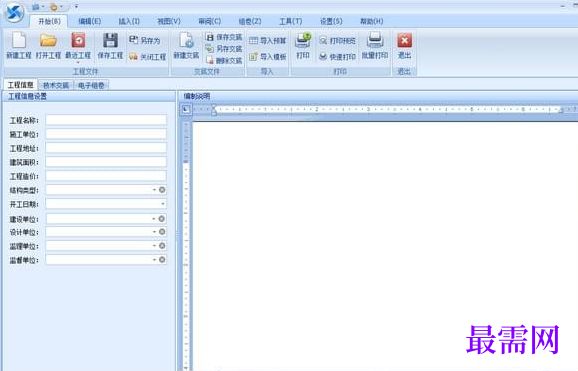Choose 另存为 save-as in ribbon

coord(145,40)
